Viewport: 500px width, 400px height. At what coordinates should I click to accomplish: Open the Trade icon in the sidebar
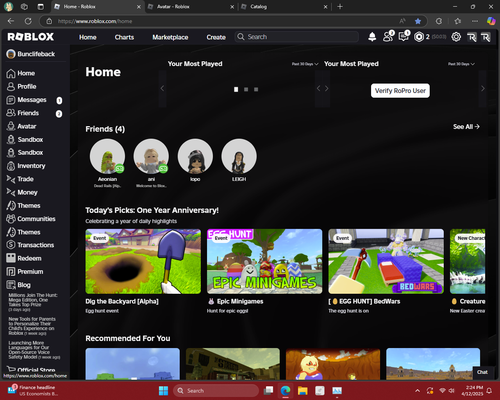click(11, 179)
